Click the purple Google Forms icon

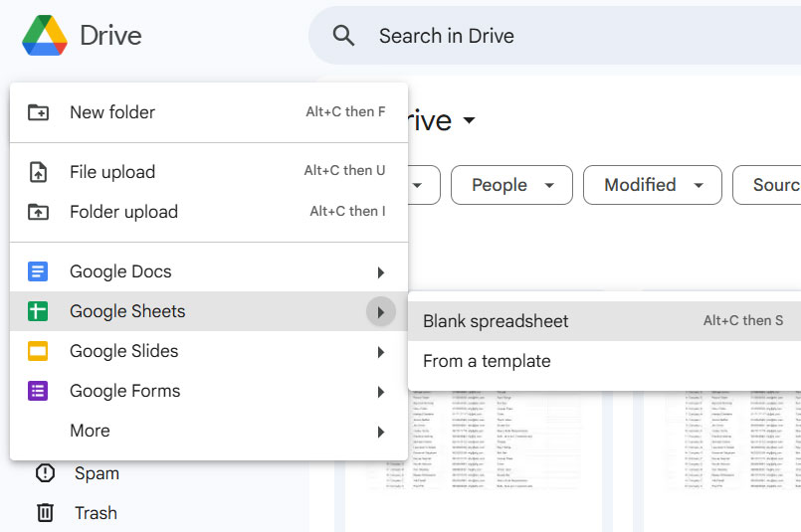38,391
